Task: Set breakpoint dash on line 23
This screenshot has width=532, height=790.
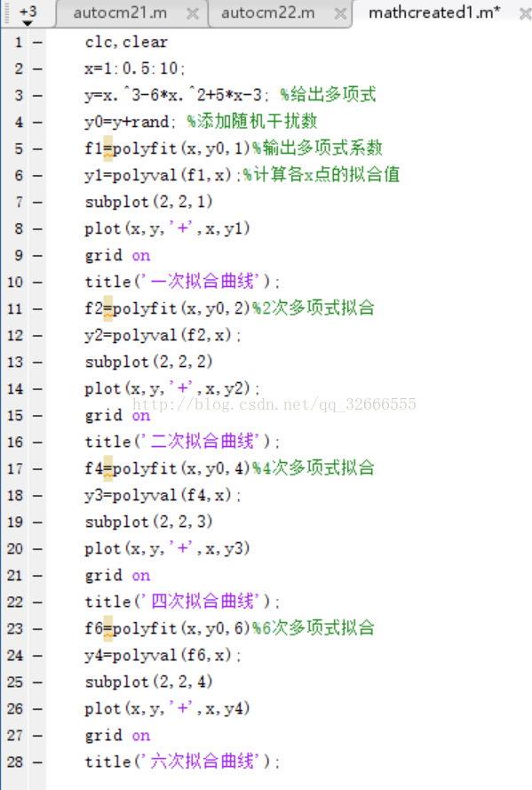Action: 37,629
